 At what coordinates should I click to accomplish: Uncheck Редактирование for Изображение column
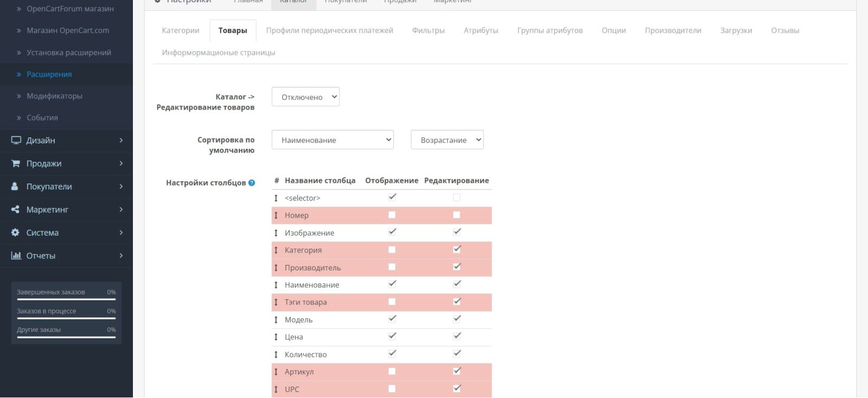[x=457, y=232]
